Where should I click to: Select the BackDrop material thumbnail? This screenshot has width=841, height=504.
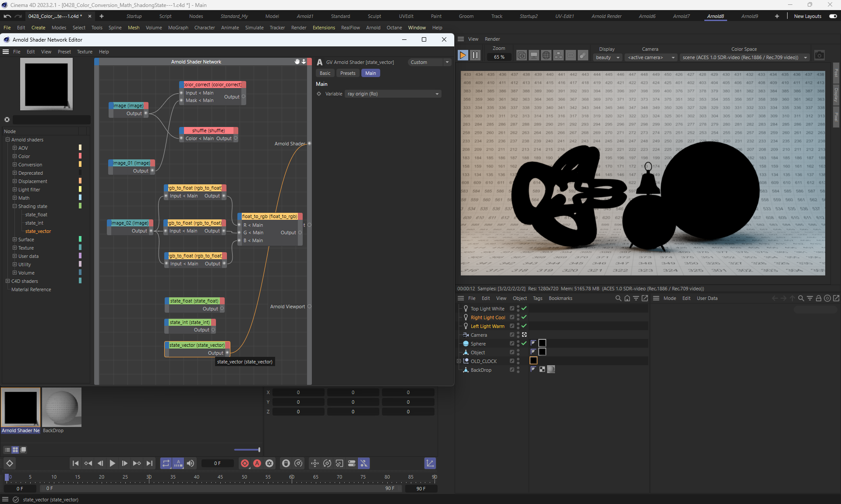pos(62,407)
